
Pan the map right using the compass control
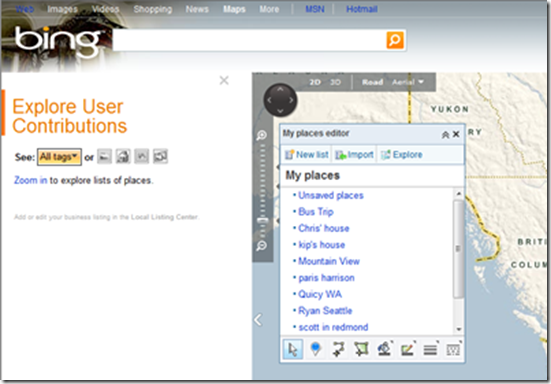coord(291,100)
